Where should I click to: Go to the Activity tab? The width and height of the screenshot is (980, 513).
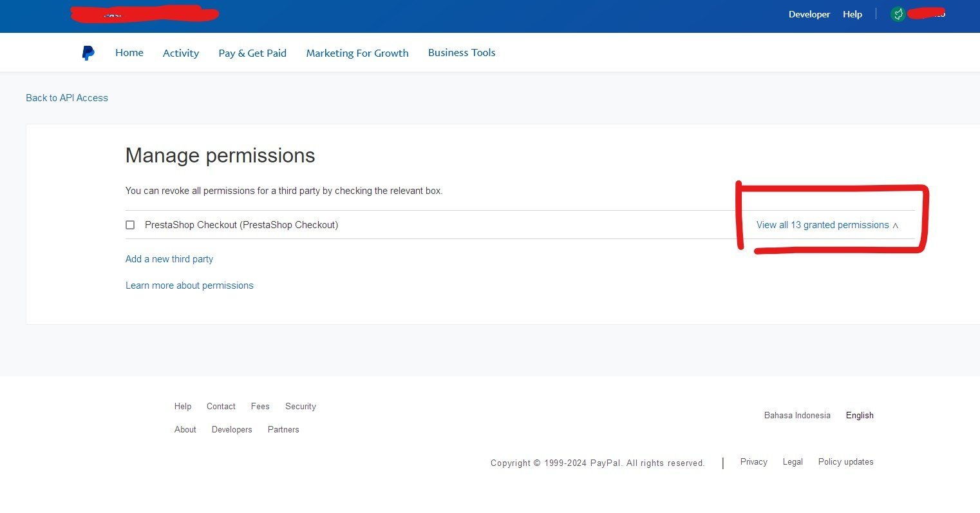[x=181, y=53]
